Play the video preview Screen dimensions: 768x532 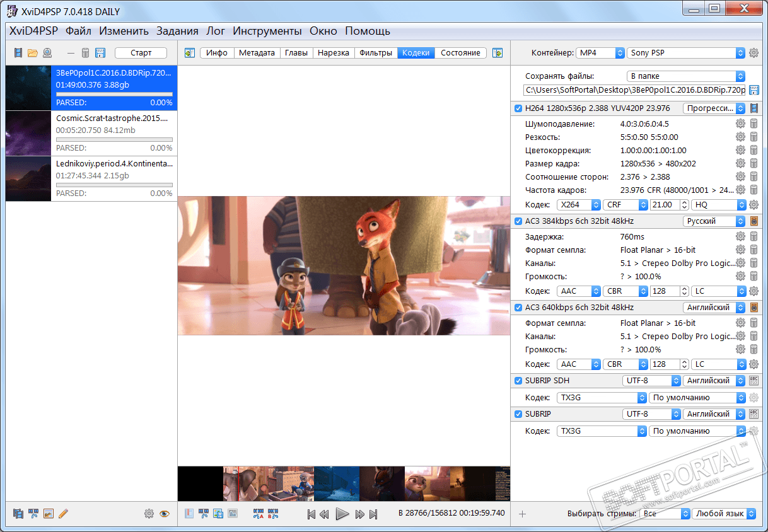[x=342, y=514]
